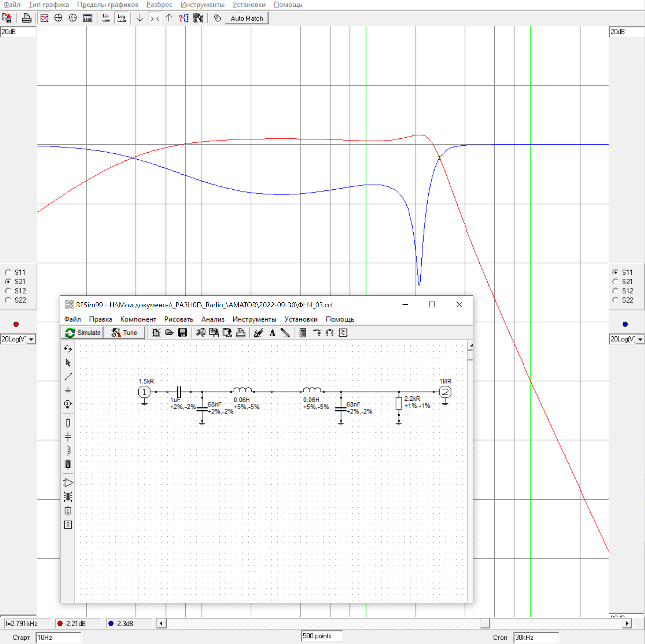Create a new circuit sheet
Screen dimensions: 645x644
click(156, 332)
